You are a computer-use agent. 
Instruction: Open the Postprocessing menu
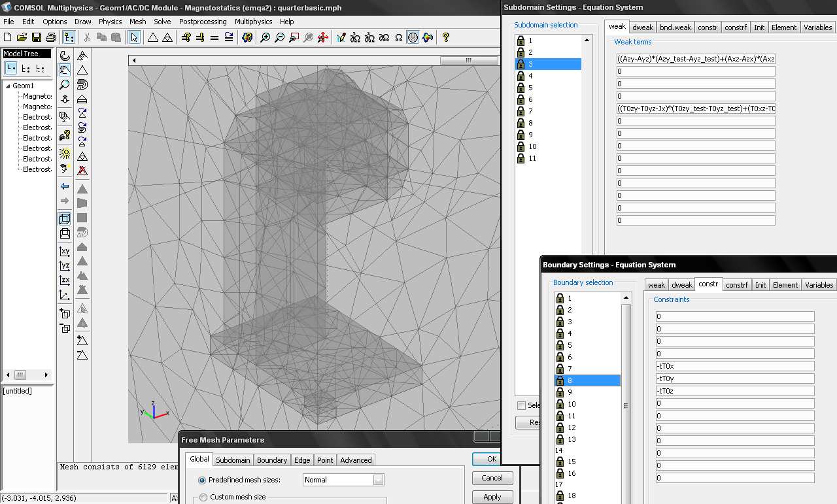tap(203, 22)
